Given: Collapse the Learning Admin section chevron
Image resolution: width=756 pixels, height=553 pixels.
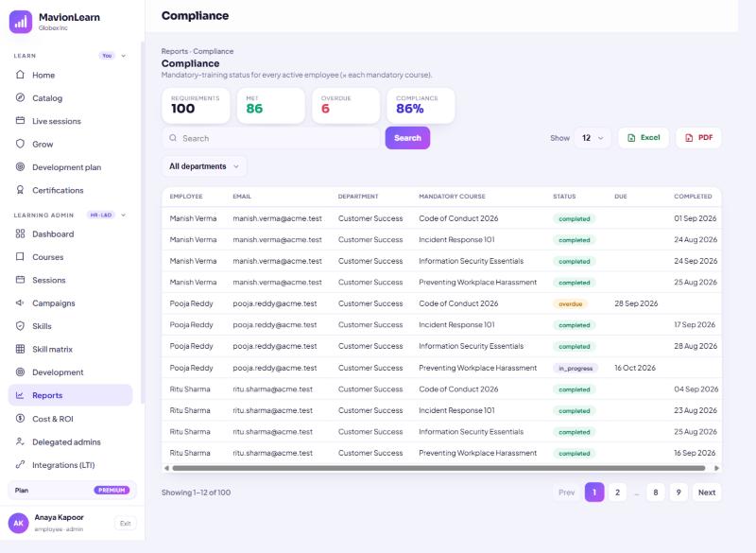Looking at the screenshot, I should pyautogui.click(x=124, y=215).
